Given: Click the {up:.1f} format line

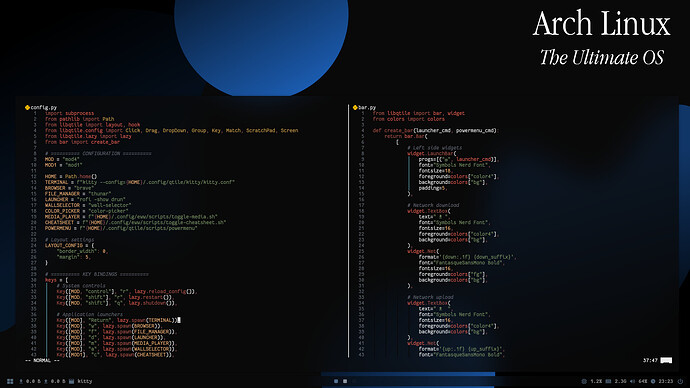Looking at the screenshot, I should 462,349.
